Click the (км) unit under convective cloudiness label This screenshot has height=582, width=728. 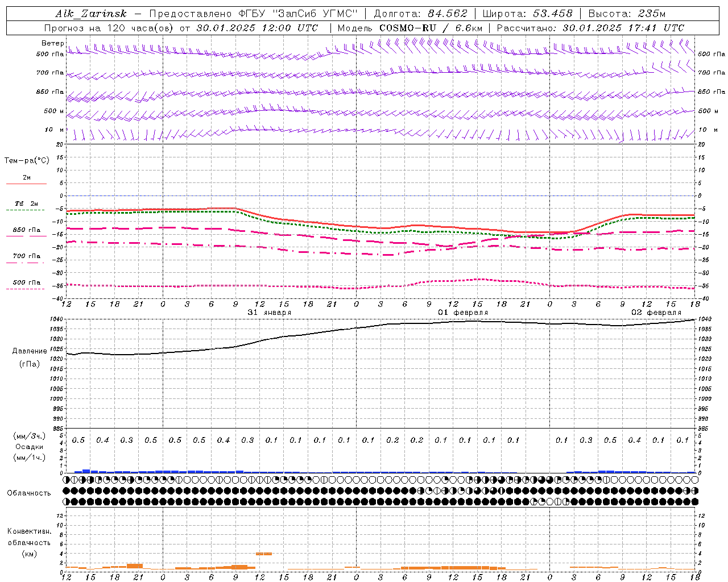[30, 554]
